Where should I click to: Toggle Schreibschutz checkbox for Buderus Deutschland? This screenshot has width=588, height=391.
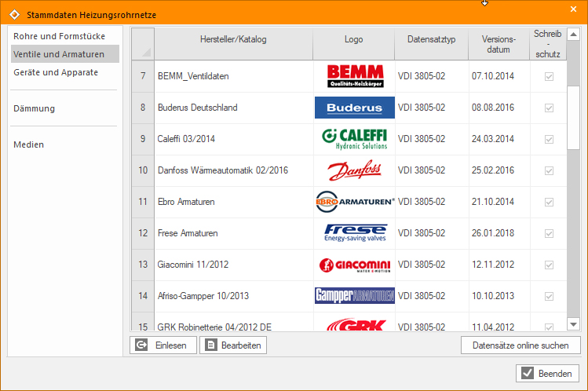(x=549, y=108)
